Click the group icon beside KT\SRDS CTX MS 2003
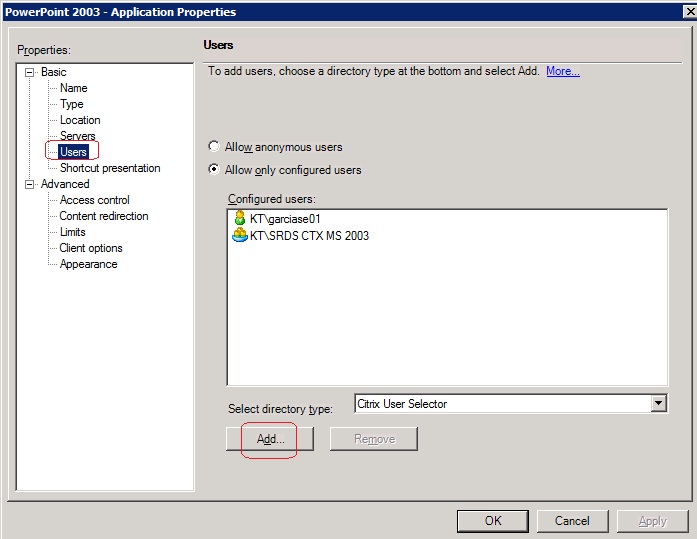 pos(239,235)
